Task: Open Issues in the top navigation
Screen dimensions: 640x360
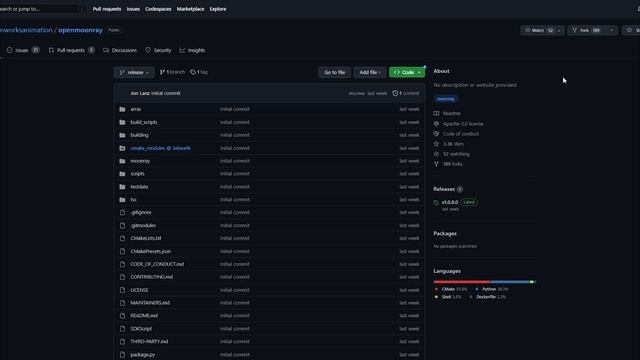Action: tap(133, 9)
